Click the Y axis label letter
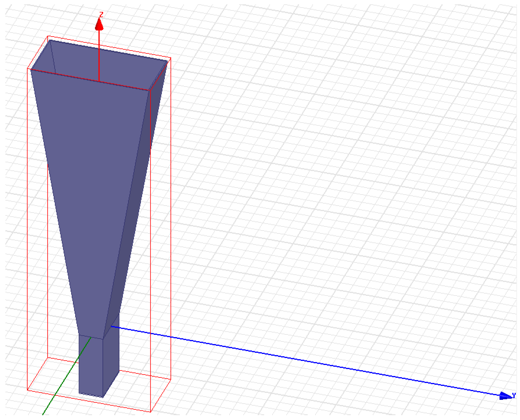This screenshot has width=520, height=420. point(514,396)
